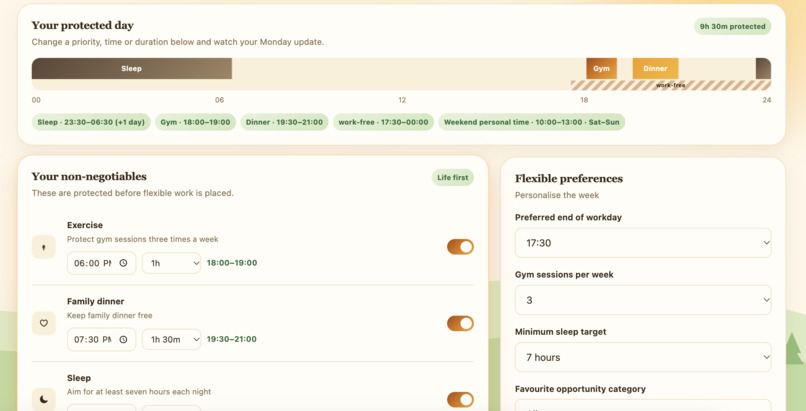Click the 18 hour mark on timeline axis
The height and width of the screenshot is (411, 806).
(x=584, y=100)
